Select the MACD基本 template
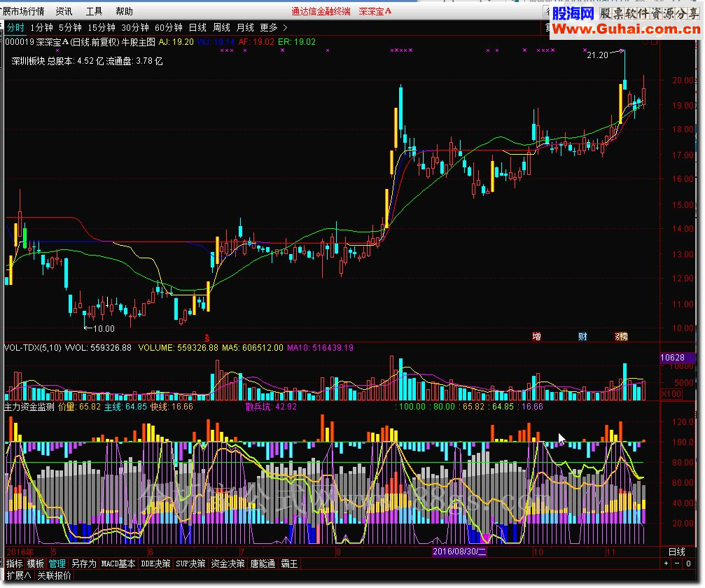This screenshot has width=705, height=588. tap(118, 563)
